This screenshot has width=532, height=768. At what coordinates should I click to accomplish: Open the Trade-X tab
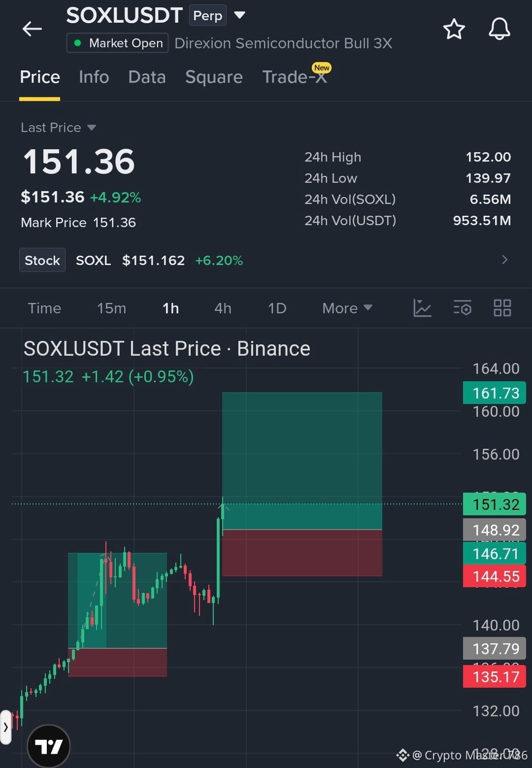(295, 77)
